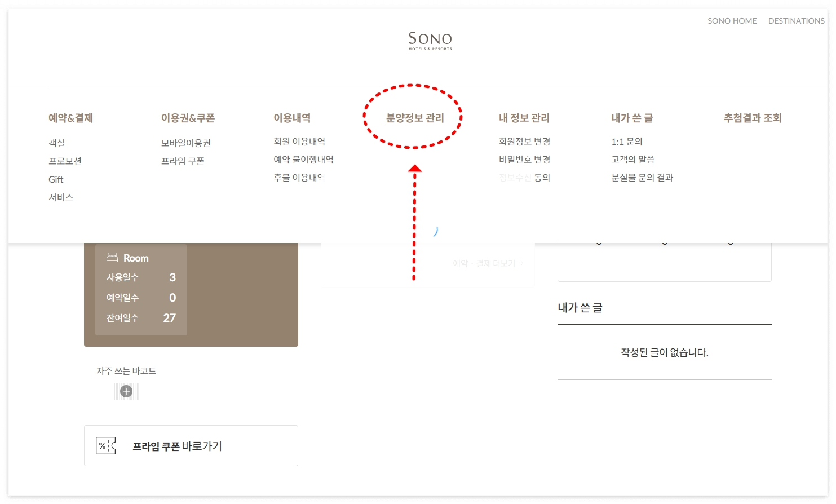View 회원 이용내역
The height and width of the screenshot is (504, 836).
299,142
